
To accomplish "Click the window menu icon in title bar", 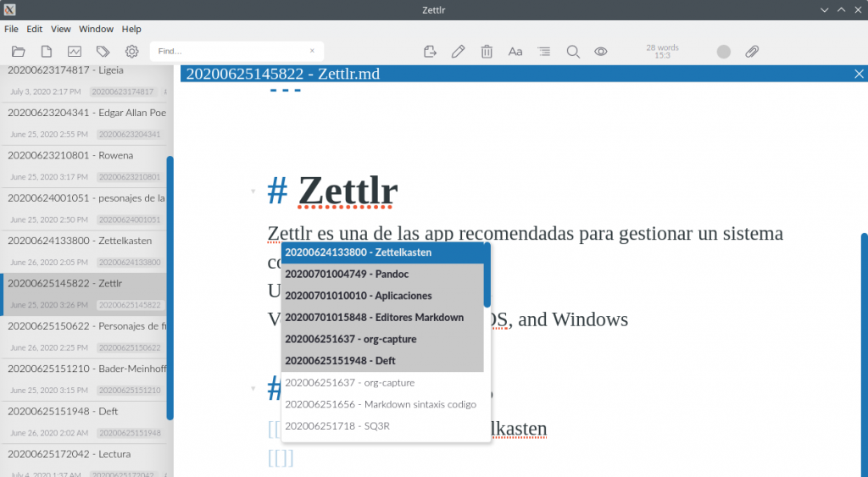I will tap(9, 9).
